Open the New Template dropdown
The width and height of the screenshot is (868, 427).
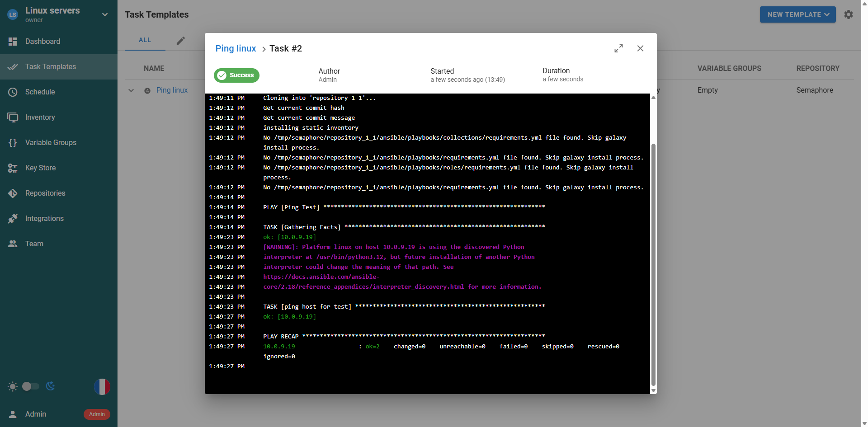[x=797, y=14]
